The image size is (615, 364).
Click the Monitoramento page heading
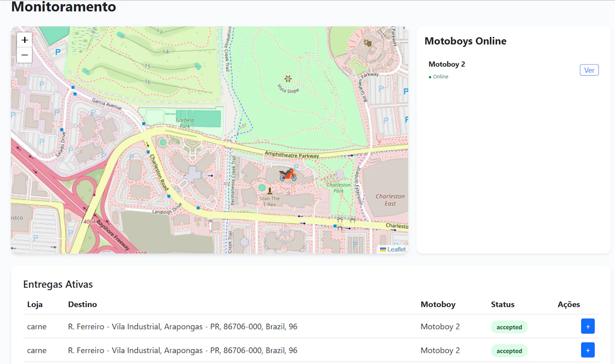pyautogui.click(x=63, y=7)
